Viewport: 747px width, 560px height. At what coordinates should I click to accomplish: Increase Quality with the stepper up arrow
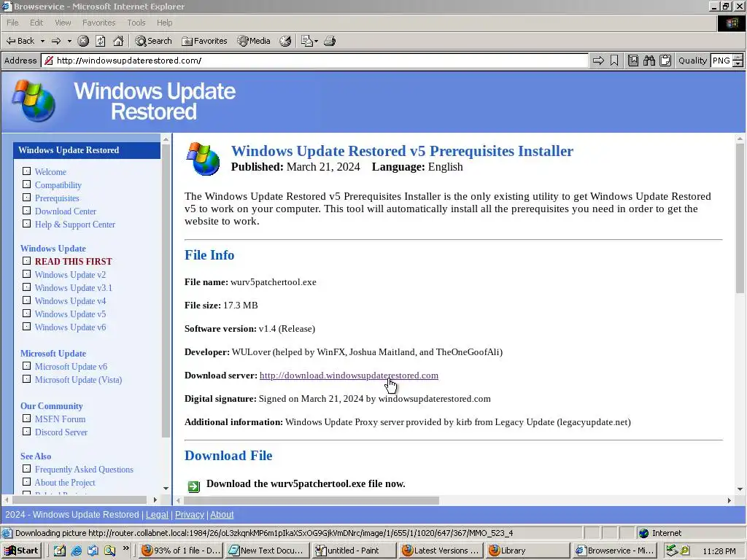tap(738, 58)
